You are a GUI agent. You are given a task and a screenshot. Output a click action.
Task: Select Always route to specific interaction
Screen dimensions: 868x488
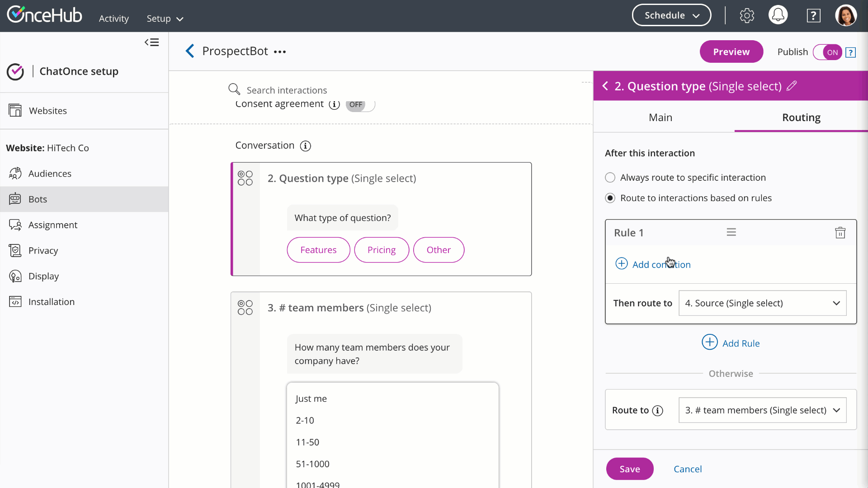tap(610, 178)
